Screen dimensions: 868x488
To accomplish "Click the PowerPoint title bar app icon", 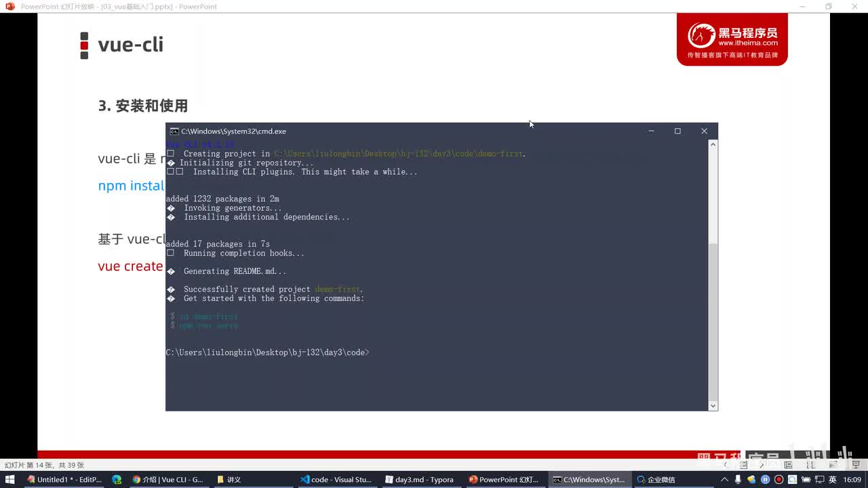I will [9, 6].
